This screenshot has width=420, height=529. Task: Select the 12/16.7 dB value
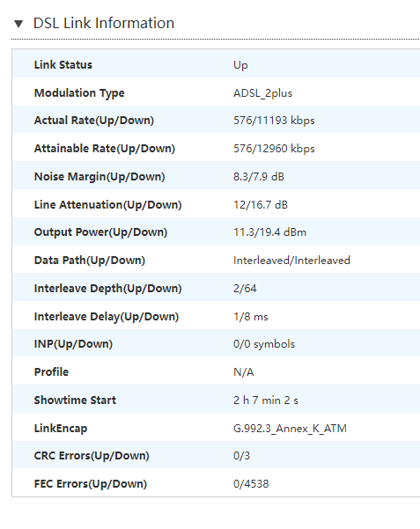(x=261, y=205)
